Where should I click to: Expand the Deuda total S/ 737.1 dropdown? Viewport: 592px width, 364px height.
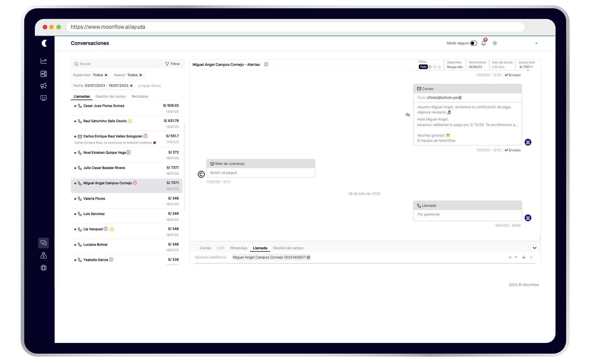pyautogui.click(x=526, y=67)
